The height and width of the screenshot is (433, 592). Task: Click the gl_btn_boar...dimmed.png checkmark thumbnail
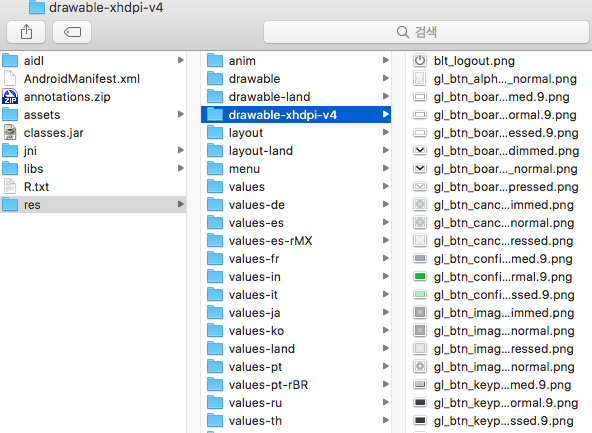(x=420, y=151)
